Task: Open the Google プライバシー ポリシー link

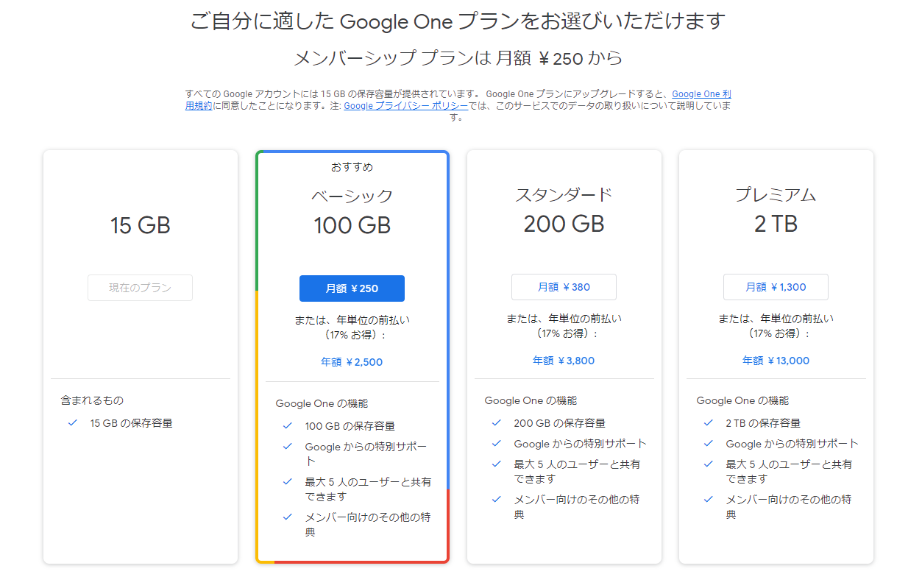Action: click(x=405, y=106)
